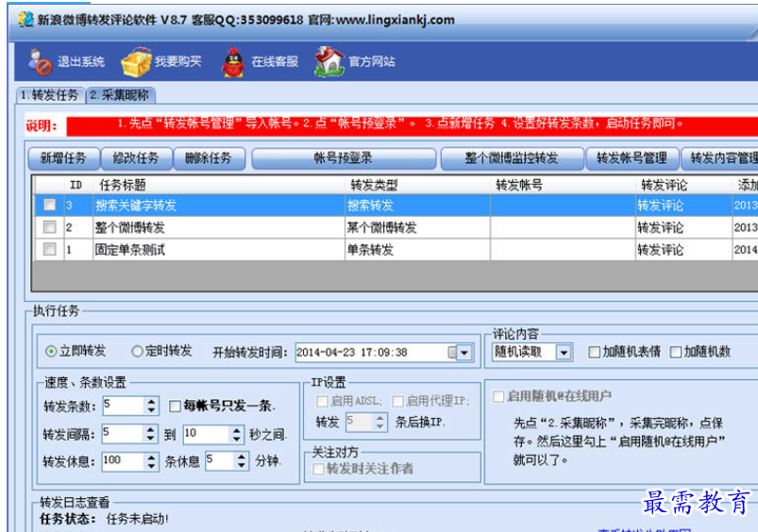Screen dimensions: 758x532
Task: Open the QQ penguin online support icon
Action: click(233, 62)
